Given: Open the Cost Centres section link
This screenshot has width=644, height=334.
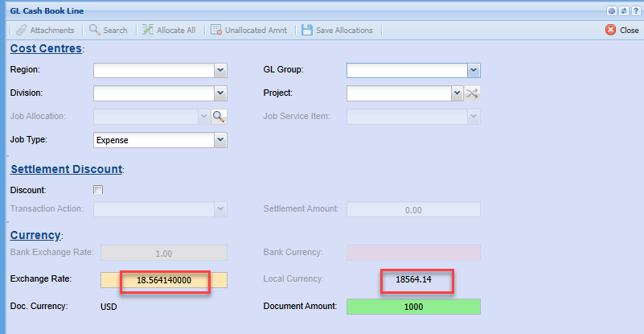Looking at the screenshot, I should [x=46, y=48].
